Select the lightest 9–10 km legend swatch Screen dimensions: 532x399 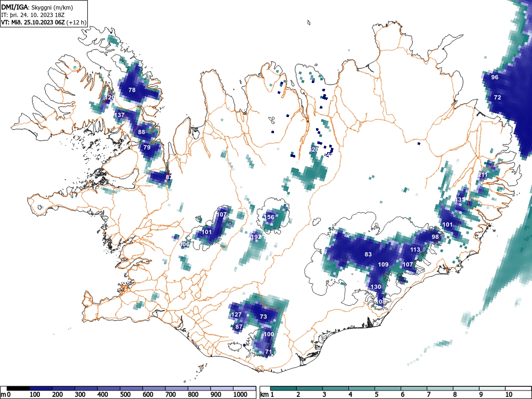(x=492, y=388)
